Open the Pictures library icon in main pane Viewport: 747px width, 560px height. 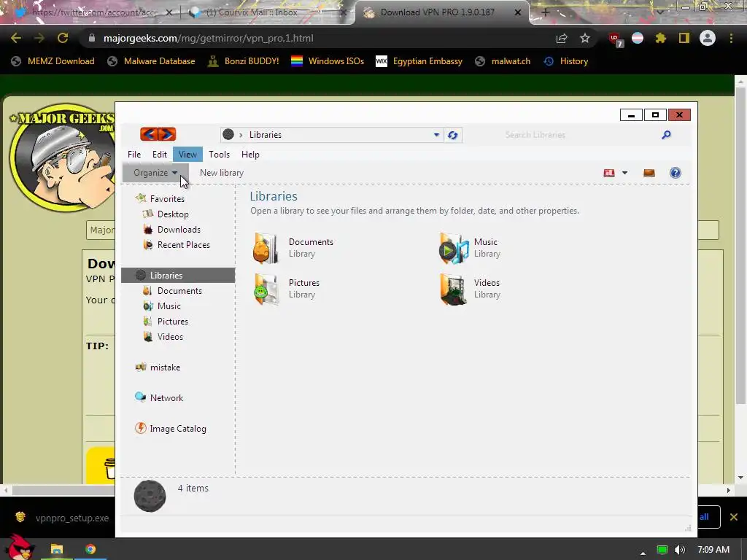point(265,289)
